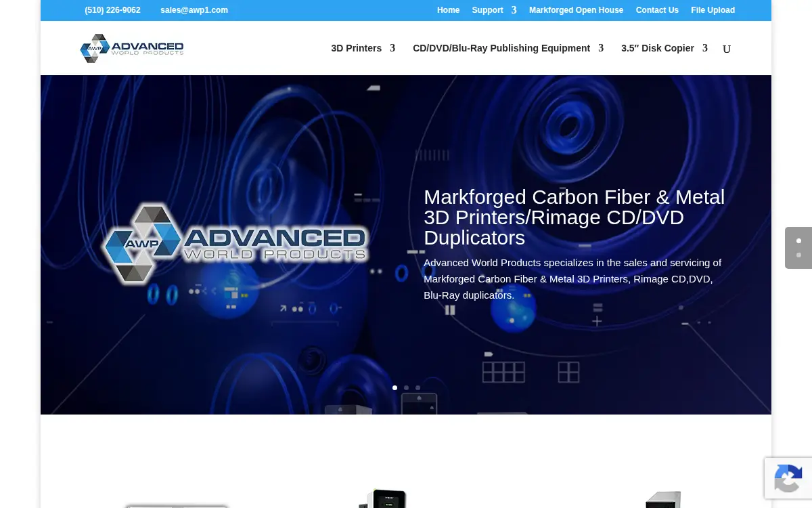Click the tower duplicator product image at bottom right
The height and width of the screenshot is (508, 812).
click(662, 500)
